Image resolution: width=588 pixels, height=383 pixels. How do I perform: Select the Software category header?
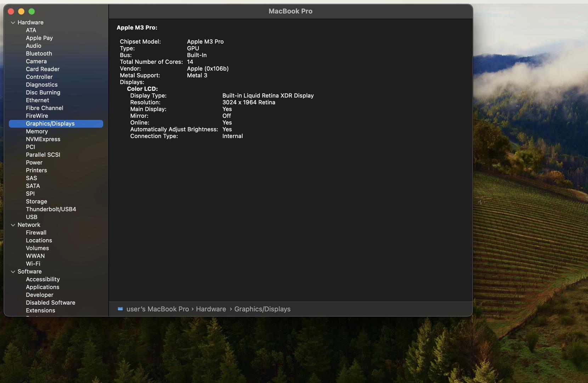point(29,272)
